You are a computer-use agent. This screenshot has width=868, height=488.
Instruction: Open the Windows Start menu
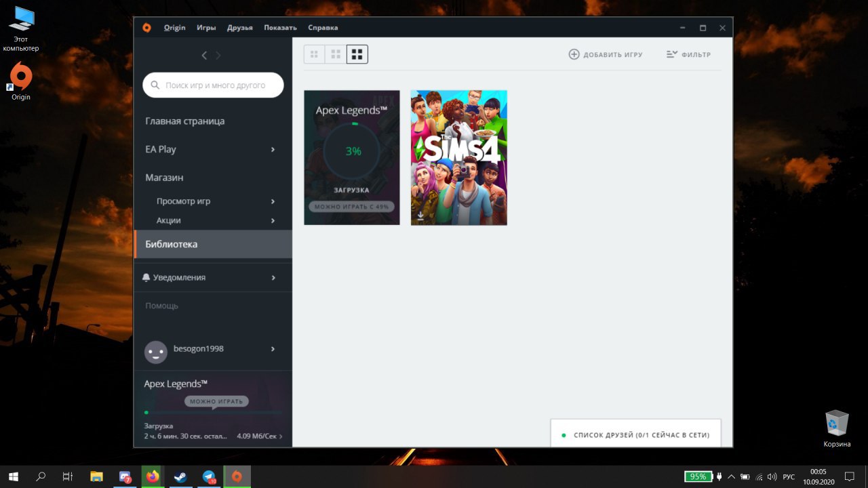pos(14,476)
